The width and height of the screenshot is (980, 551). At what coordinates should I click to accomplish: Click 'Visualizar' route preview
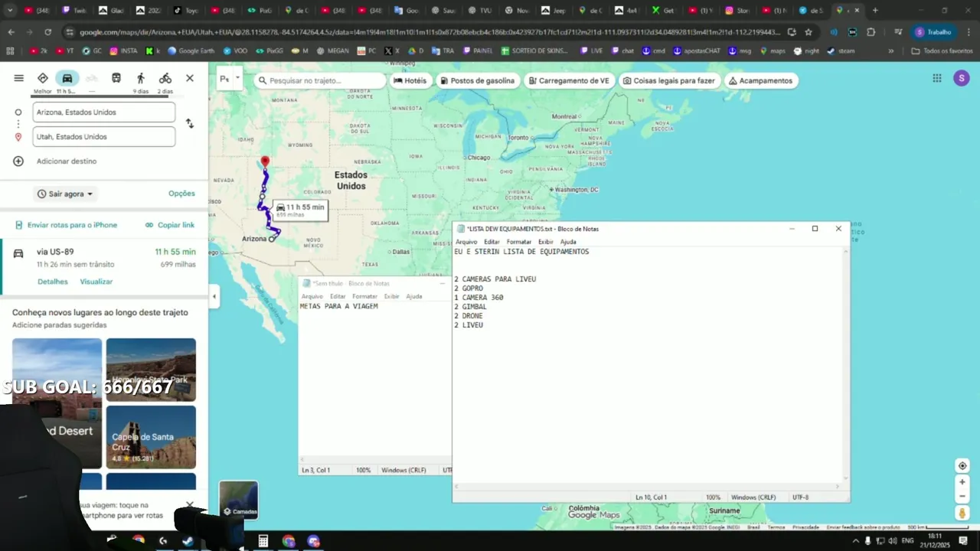click(96, 282)
